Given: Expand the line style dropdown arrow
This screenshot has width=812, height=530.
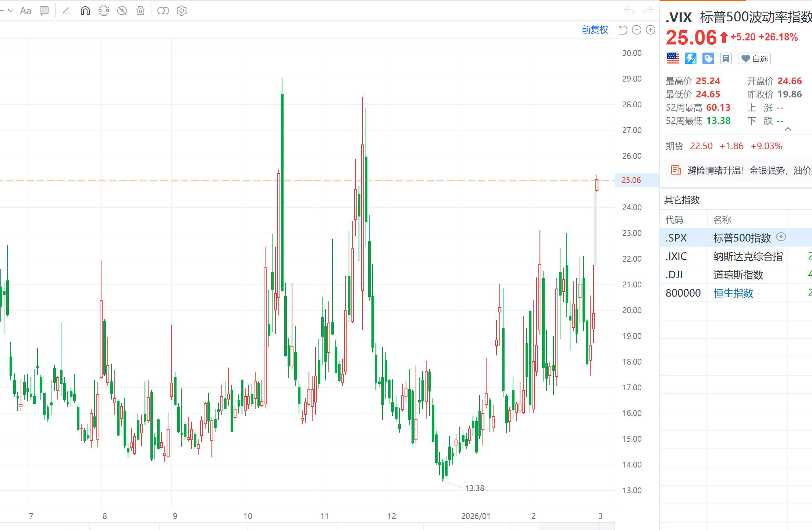Looking at the screenshot, I should point(11,11).
